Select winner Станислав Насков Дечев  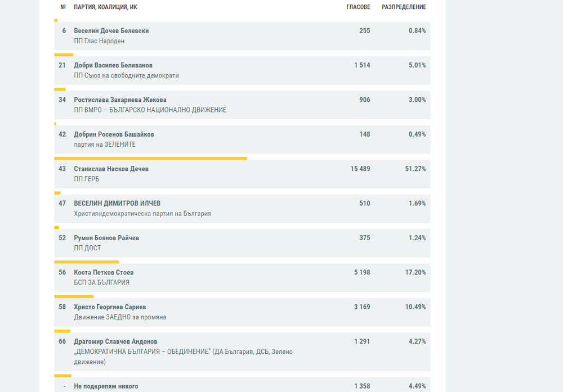pos(111,169)
